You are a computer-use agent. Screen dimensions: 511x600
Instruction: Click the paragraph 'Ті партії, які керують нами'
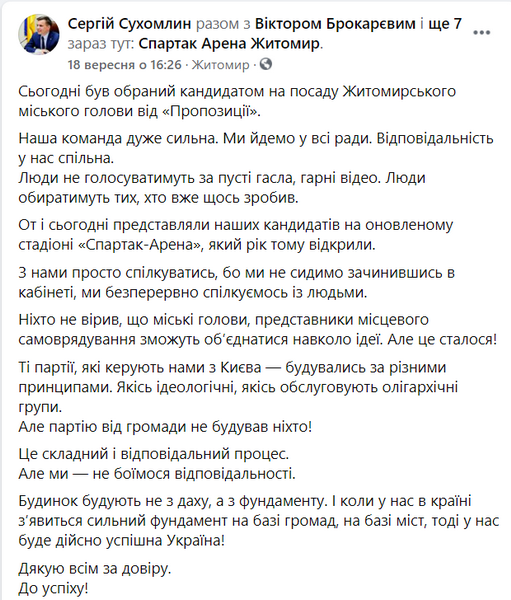point(238,387)
